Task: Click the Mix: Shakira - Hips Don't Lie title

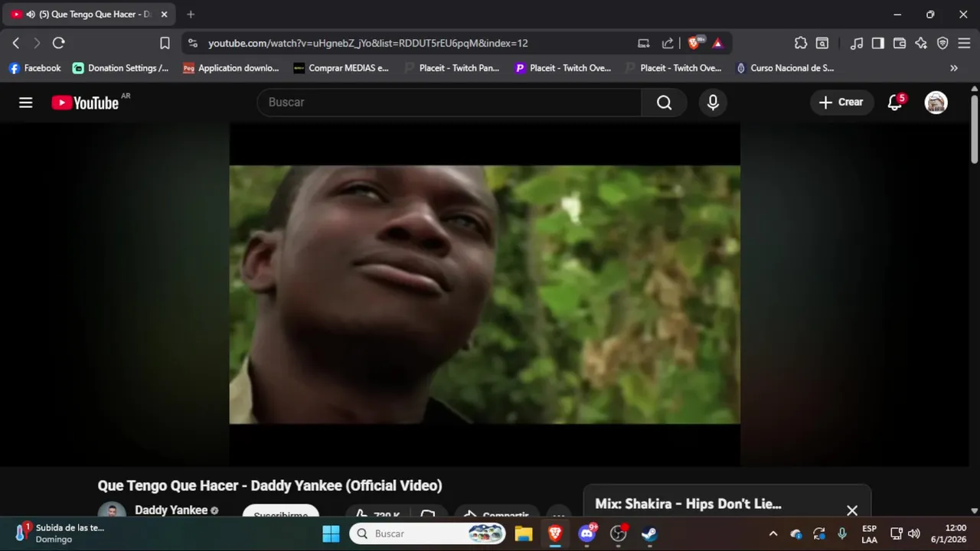Action: [x=688, y=504]
